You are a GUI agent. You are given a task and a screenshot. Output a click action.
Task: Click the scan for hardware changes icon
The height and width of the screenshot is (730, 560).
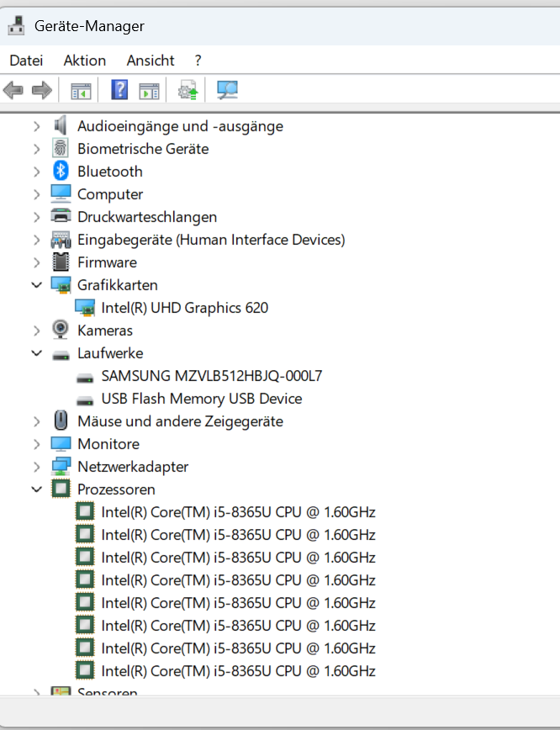pyautogui.click(x=227, y=90)
